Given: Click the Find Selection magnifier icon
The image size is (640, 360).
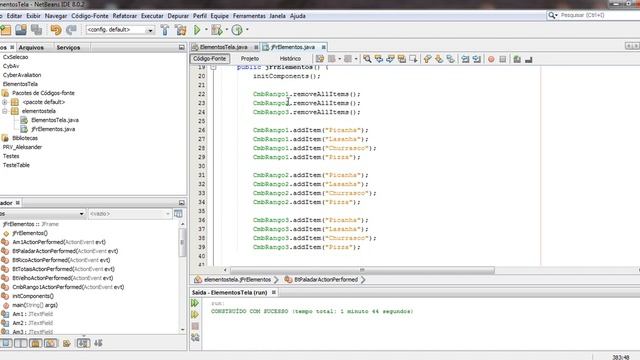Looking at the screenshot, I should [x=367, y=59].
